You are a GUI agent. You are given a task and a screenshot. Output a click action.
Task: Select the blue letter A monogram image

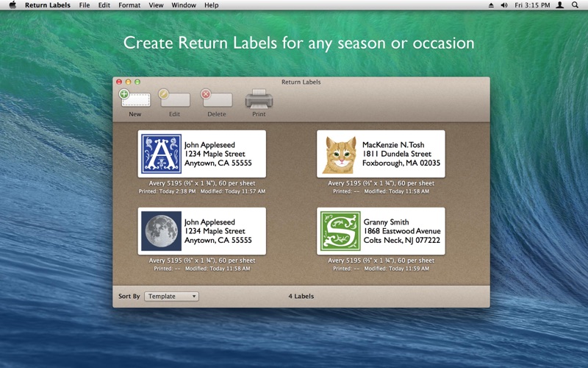(x=161, y=154)
